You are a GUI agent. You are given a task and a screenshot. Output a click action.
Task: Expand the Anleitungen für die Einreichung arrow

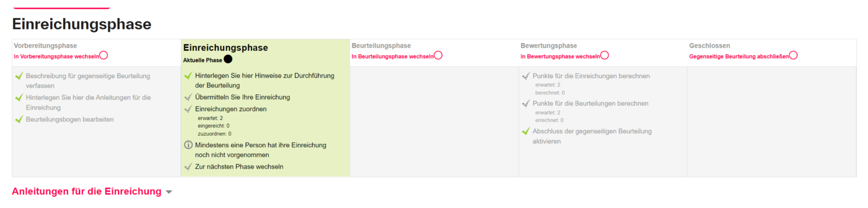[169, 192]
